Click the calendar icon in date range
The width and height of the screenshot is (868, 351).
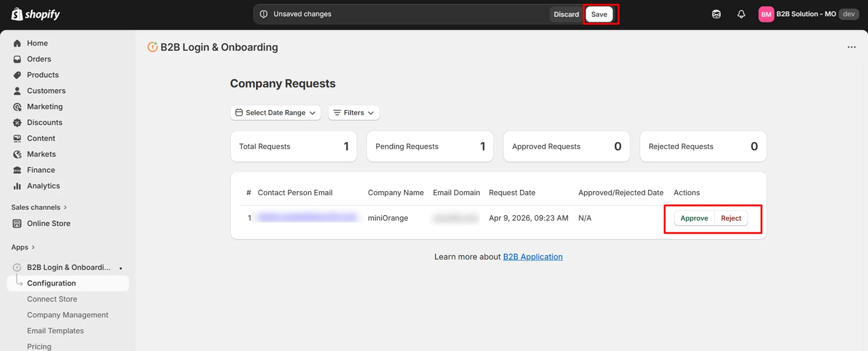coord(239,113)
